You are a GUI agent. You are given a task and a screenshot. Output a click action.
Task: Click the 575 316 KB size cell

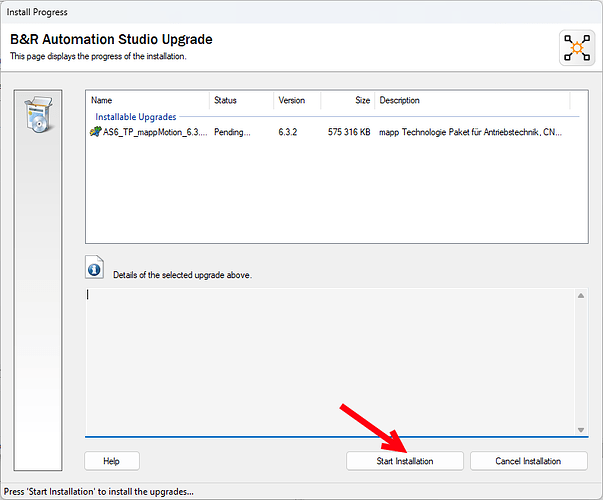349,132
